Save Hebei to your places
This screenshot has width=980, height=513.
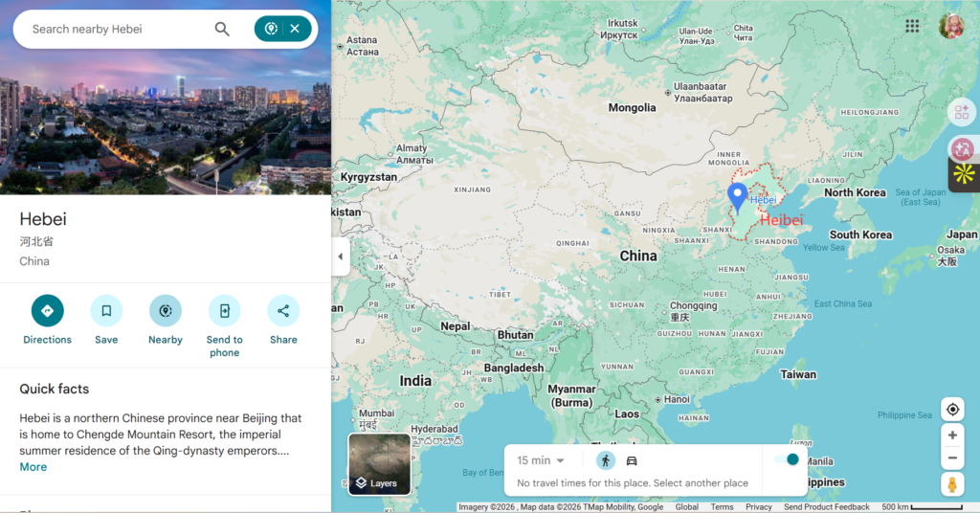tap(106, 311)
